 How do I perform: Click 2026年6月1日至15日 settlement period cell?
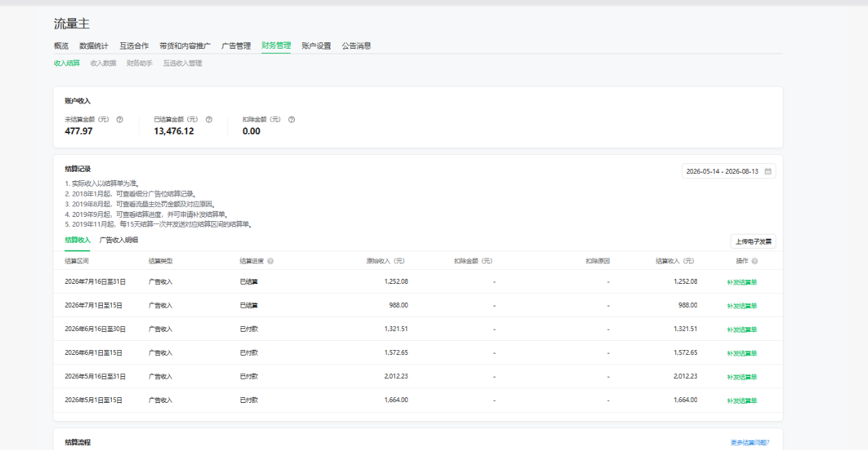coord(94,353)
